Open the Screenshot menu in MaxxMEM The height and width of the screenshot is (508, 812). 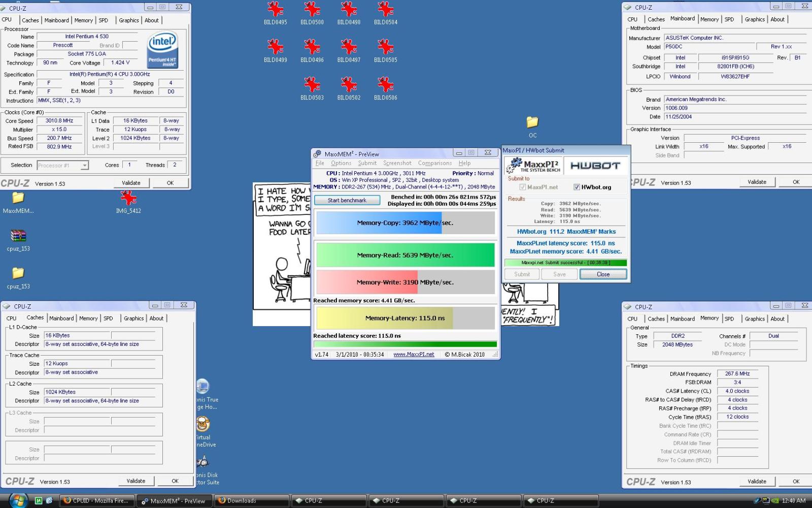pyautogui.click(x=397, y=163)
